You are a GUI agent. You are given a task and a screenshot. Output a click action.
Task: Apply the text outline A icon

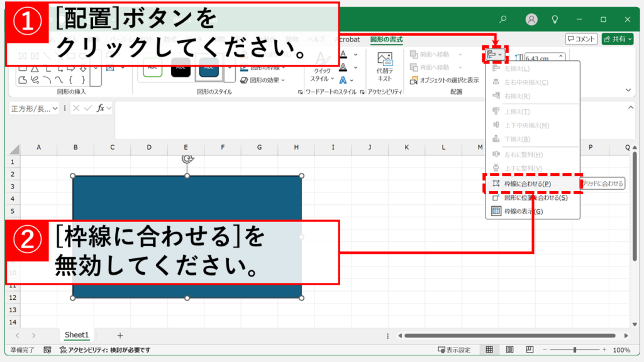pyautogui.click(x=344, y=67)
